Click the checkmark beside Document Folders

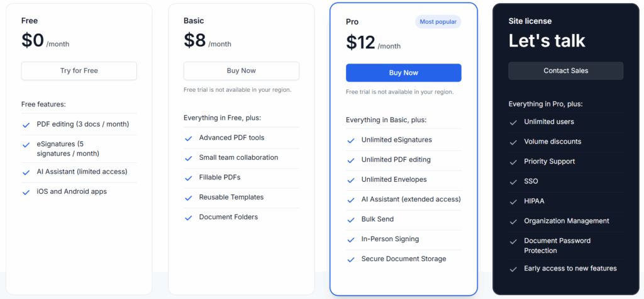click(188, 218)
